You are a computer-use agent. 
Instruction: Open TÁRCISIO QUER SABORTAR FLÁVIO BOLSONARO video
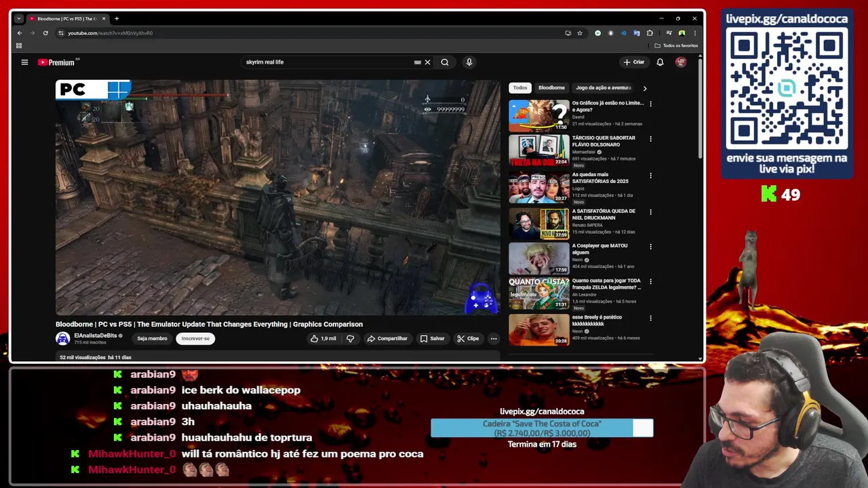point(539,150)
